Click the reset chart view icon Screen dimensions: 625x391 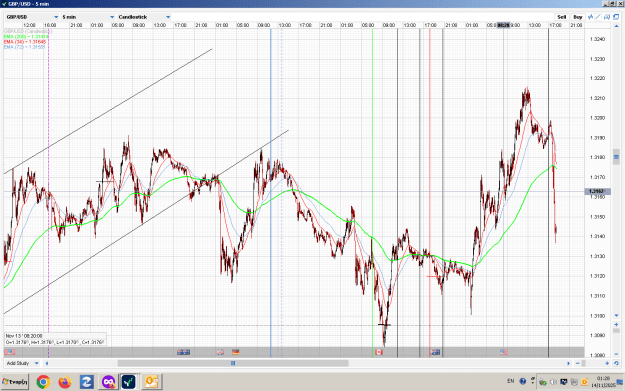pos(616,363)
